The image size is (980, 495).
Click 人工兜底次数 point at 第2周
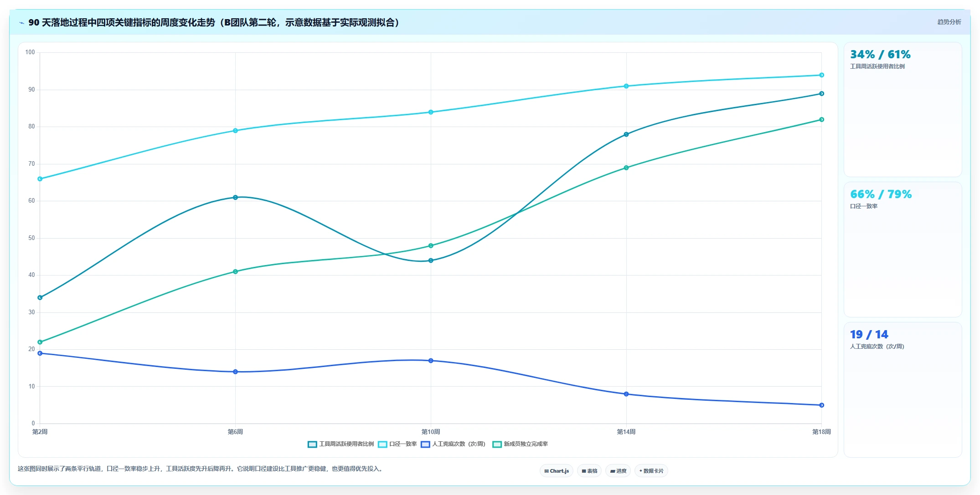tap(40, 353)
